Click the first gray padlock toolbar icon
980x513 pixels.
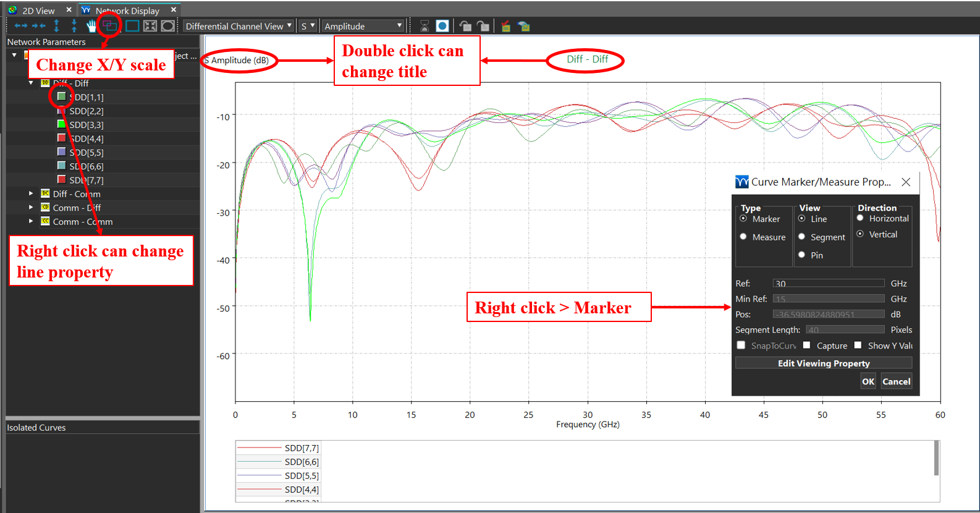coord(465,26)
